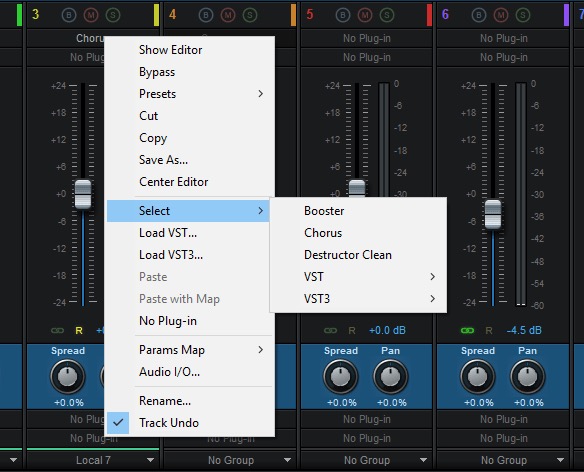Image resolution: width=584 pixels, height=472 pixels.
Task: Toggle the R record button on track 5
Action: coord(352,330)
